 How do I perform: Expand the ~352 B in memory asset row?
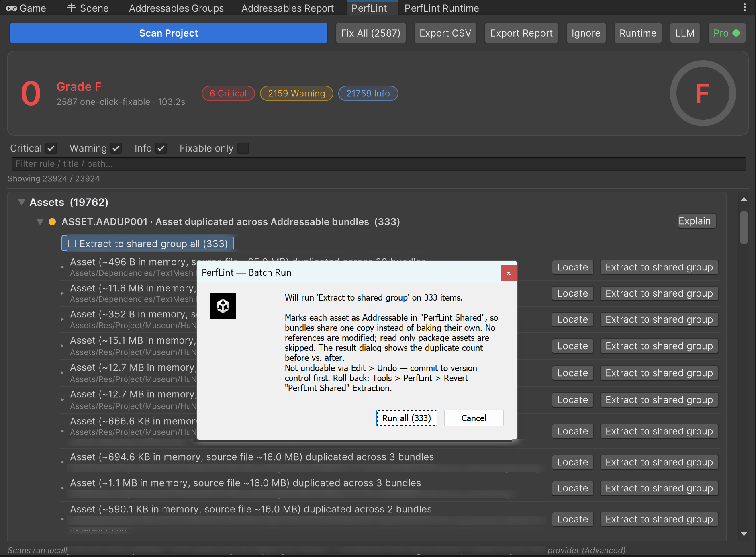[x=62, y=319]
